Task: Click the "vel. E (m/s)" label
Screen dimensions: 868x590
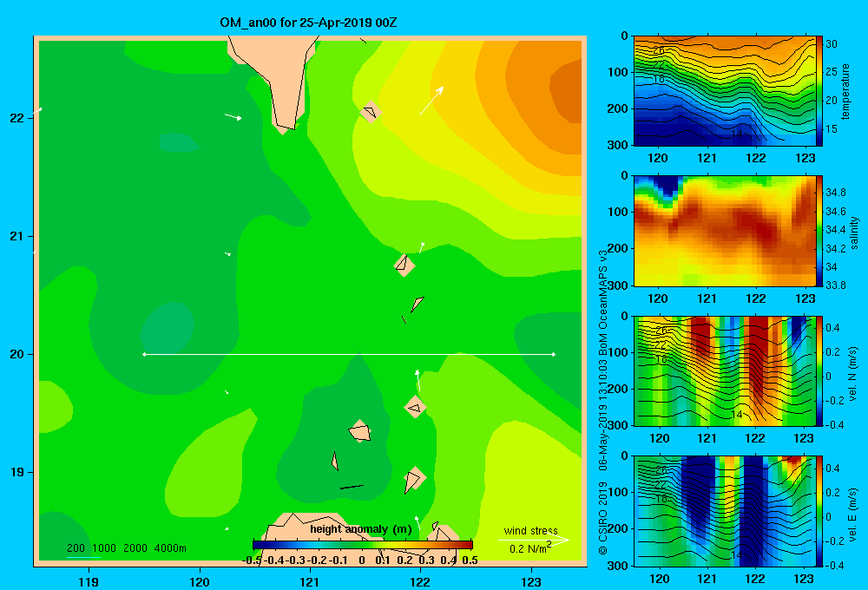Action: pyautogui.click(x=853, y=514)
